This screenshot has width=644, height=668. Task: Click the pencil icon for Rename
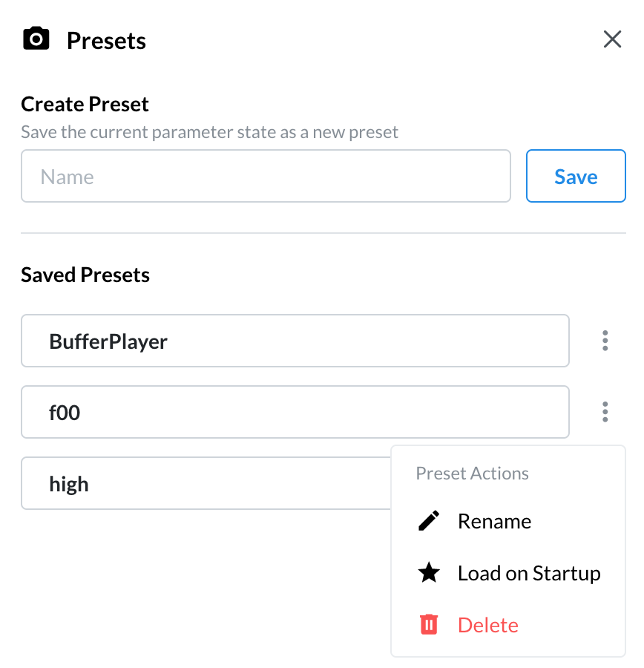tap(429, 521)
